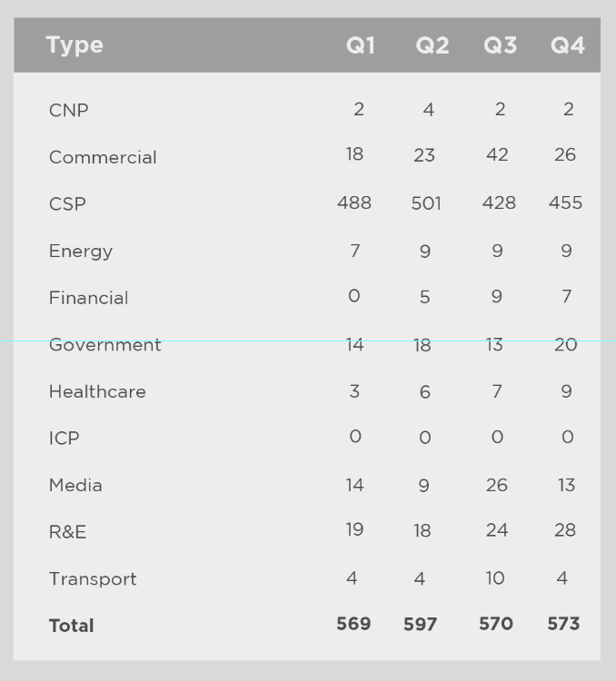Click the Media row label

75,486
